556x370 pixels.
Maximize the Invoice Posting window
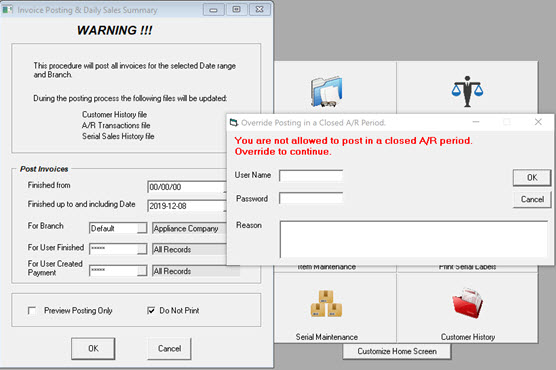(237, 10)
